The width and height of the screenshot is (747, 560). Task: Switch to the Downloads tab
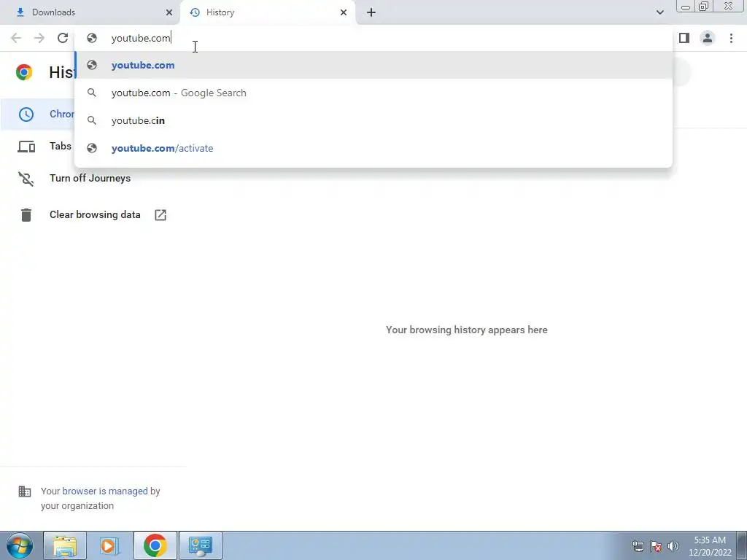tap(90, 12)
